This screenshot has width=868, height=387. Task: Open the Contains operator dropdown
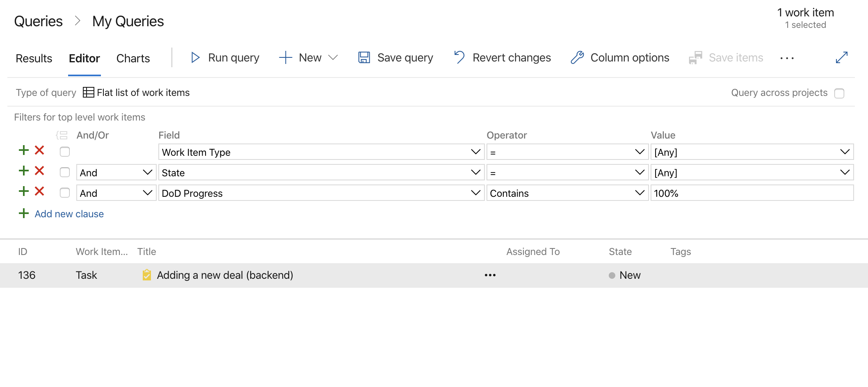click(x=639, y=193)
